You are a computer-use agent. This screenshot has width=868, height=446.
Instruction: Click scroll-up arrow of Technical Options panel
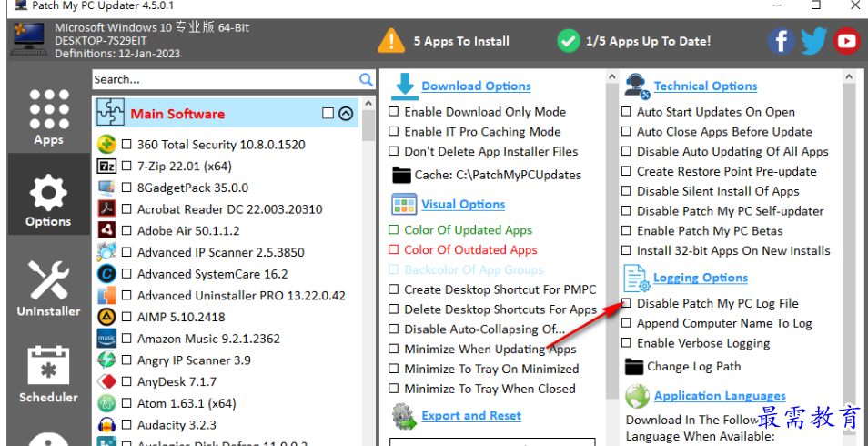tap(849, 77)
